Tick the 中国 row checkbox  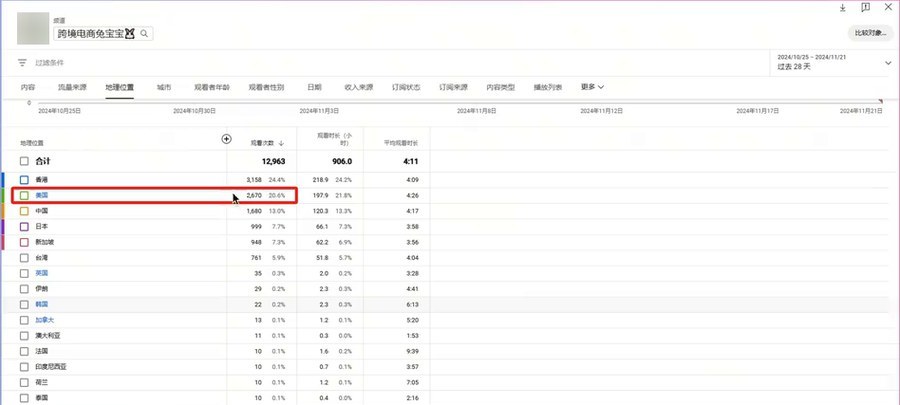pyautogui.click(x=24, y=211)
